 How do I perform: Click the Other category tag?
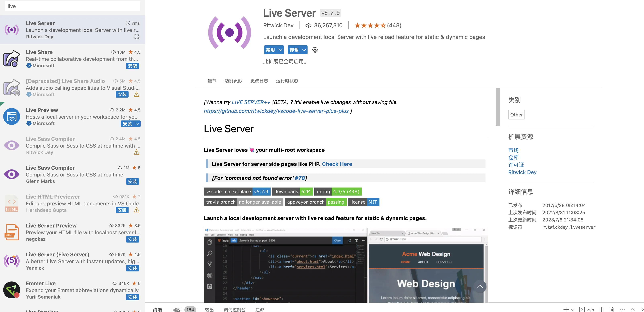pyautogui.click(x=516, y=115)
